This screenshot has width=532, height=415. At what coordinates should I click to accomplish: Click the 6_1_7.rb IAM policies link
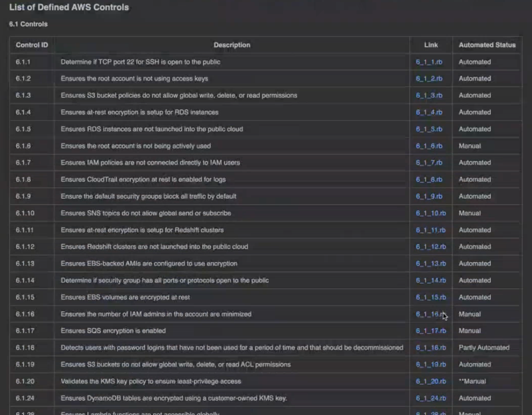tap(429, 163)
